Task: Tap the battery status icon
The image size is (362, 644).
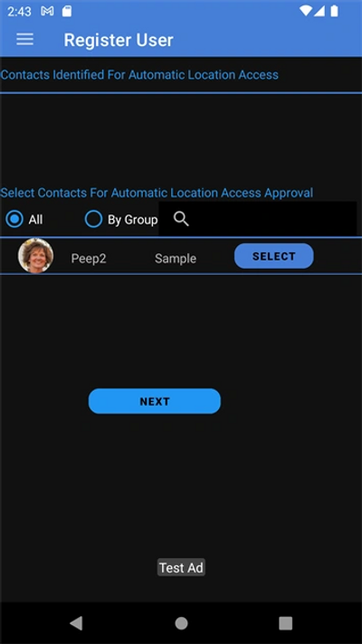Action: [335, 11]
